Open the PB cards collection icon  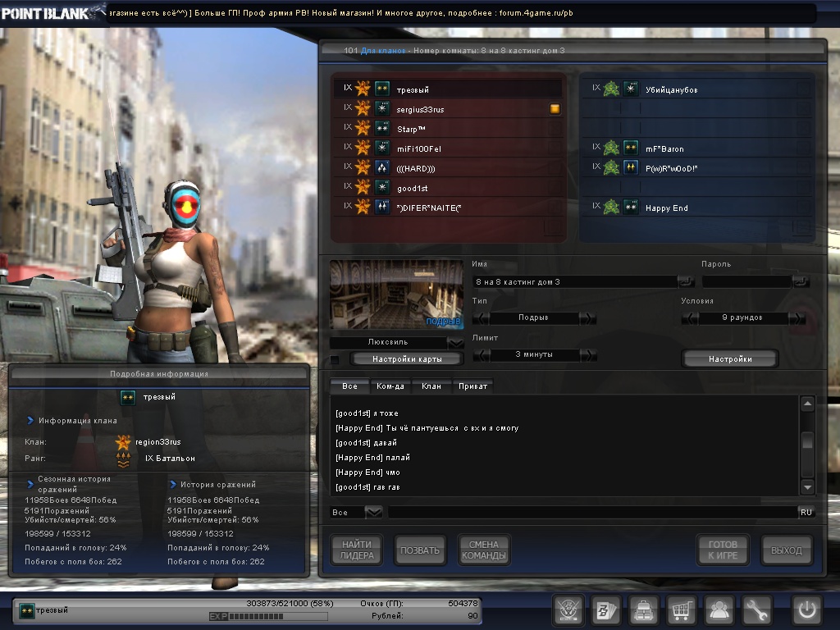pos(606,609)
